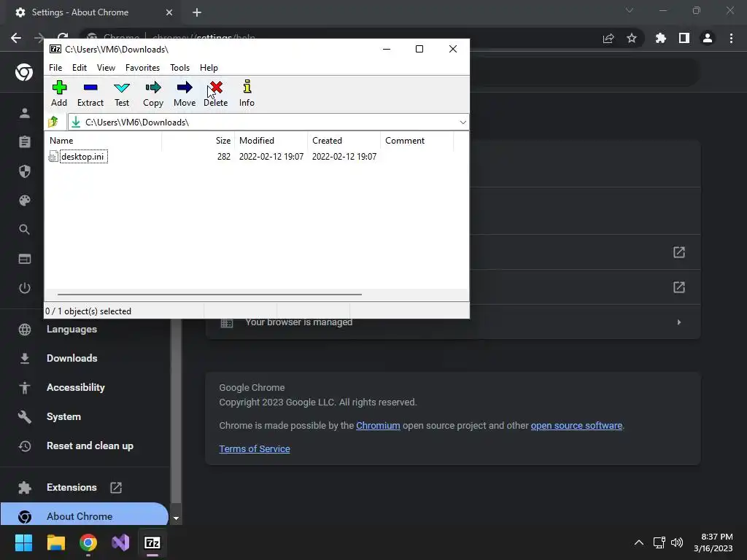Launch Visual Studio from the taskbar
The image size is (747, 560).
tap(120, 542)
